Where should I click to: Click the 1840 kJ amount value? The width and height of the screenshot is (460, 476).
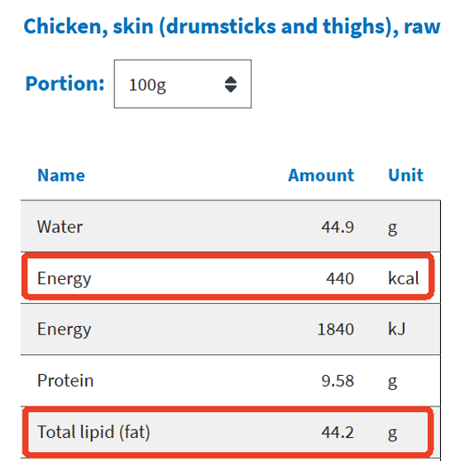pyautogui.click(x=336, y=329)
